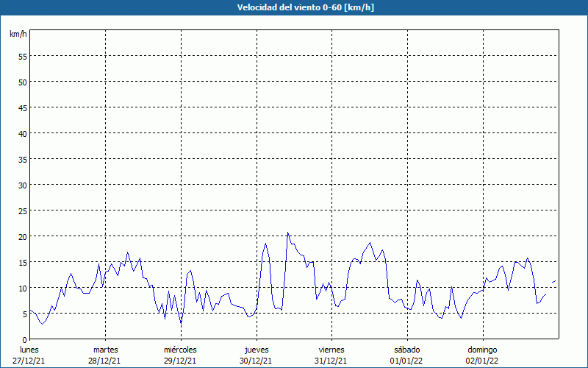This screenshot has height=368, width=588.
Task: Select the 50 value on the y-axis
Action: [23, 82]
